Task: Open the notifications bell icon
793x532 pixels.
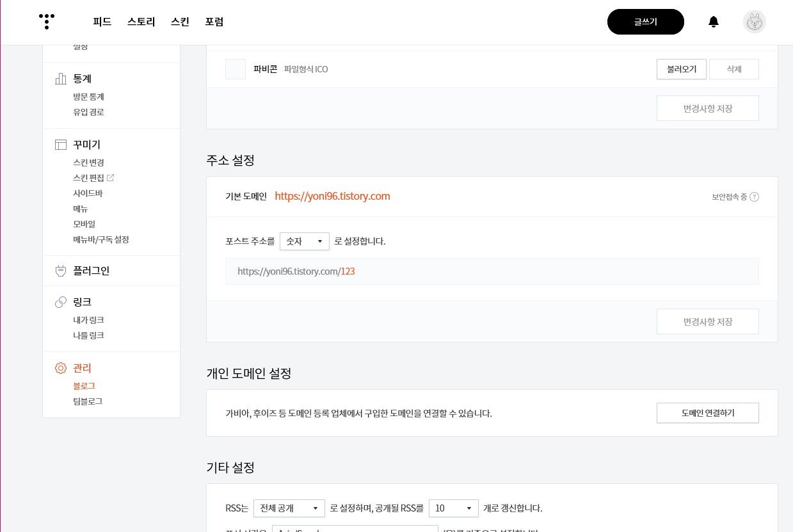Action: 714,22
